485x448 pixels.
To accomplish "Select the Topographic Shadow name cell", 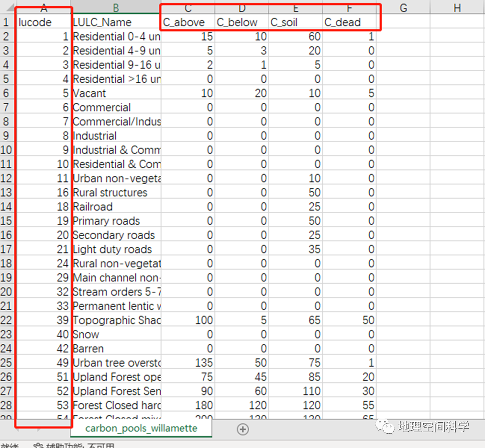I will [x=116, y=320].
